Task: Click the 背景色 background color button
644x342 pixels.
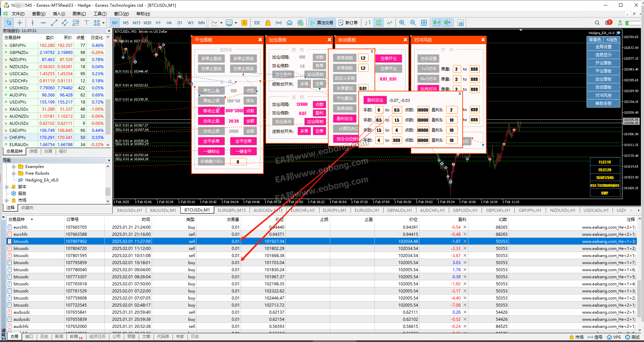Action: tap(595, 40)
